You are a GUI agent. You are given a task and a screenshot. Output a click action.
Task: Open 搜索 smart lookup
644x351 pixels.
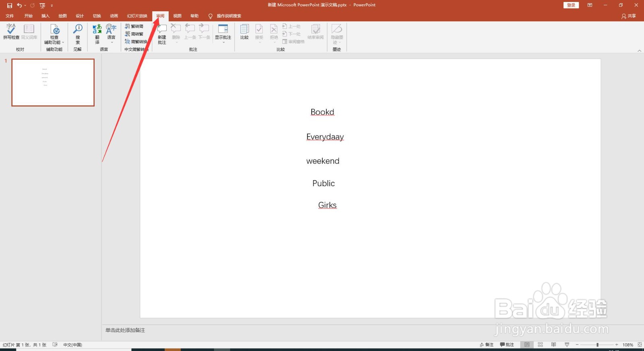(78, 34)
